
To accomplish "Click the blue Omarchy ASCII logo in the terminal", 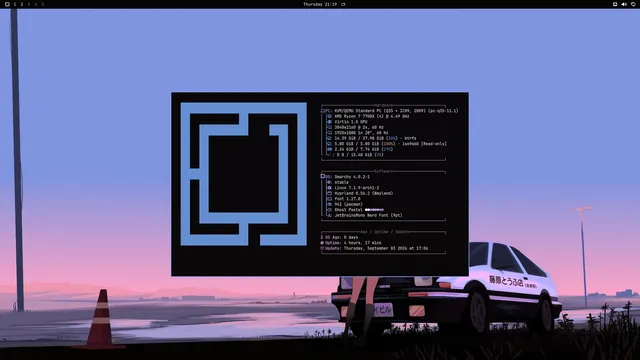I will point(244,174).
